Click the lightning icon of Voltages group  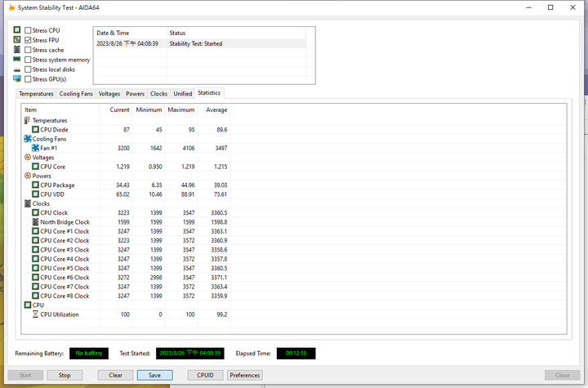pyautogui.click(x=28, y=157)
